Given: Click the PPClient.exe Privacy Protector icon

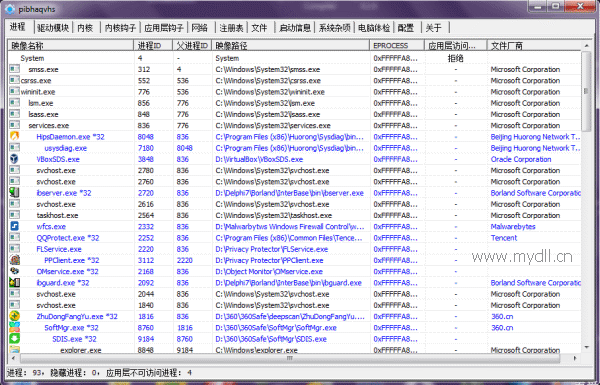Looking at the screenshot, I should pyautogui.click(x=14, y=260).
